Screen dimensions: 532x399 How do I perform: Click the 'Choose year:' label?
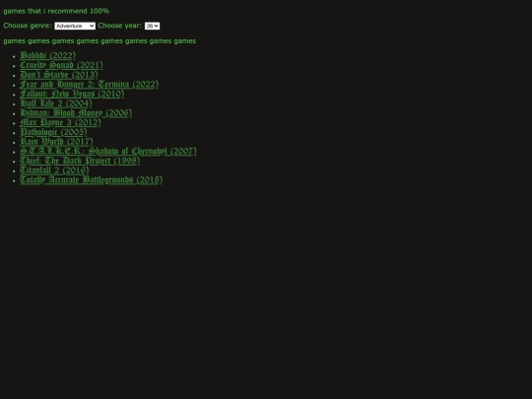pyautogui.click(x=120, y=26)
